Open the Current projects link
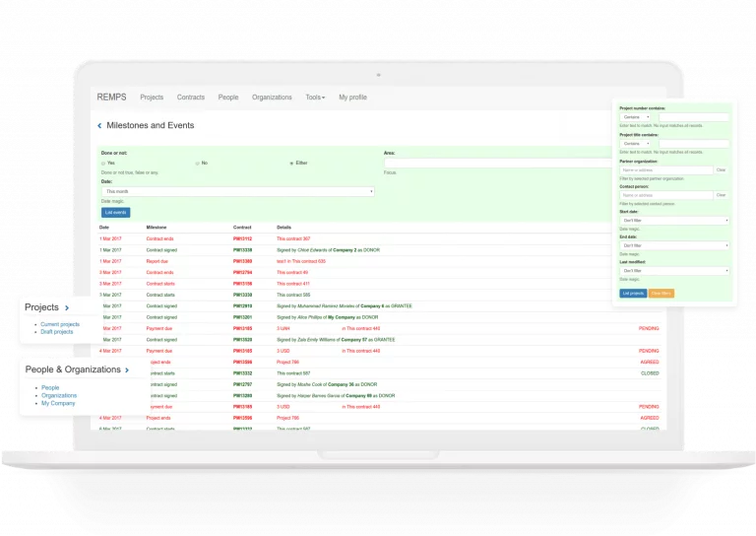This screenshot has width=756, height=536. tap(60, 324)
